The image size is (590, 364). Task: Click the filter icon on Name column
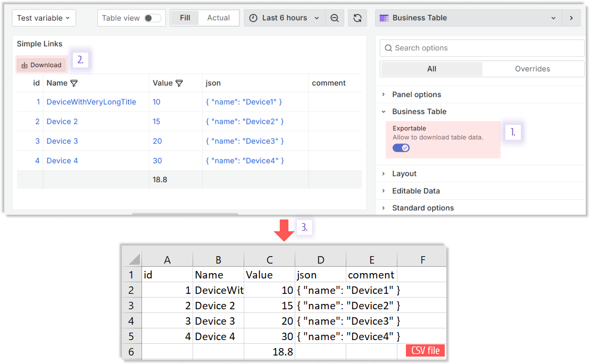pyautogui.click(x=74, y=83)
